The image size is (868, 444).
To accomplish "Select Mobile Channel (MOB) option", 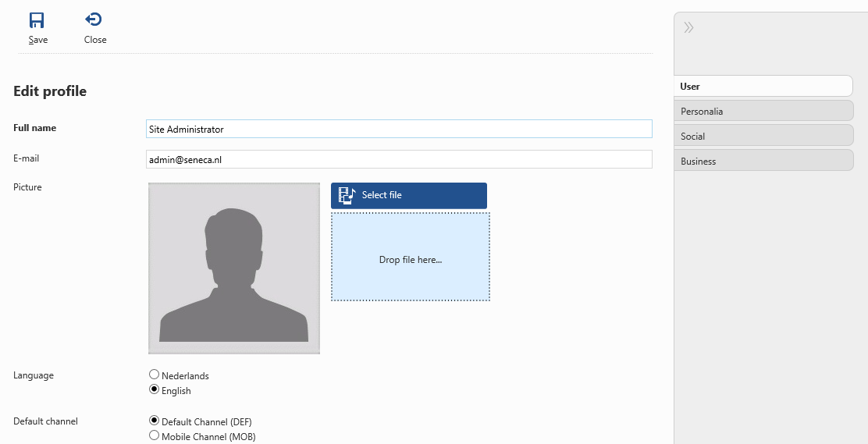I will (x=155, y=435).
